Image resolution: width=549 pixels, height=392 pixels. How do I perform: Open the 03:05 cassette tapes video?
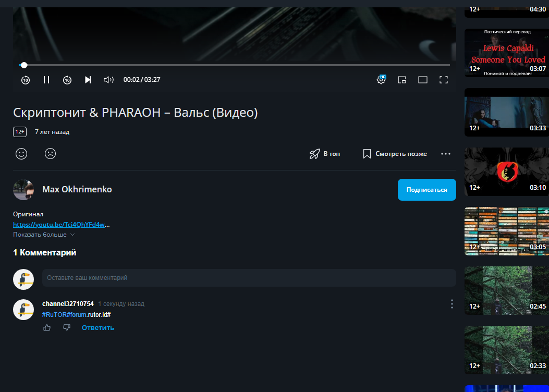(507, 231)
